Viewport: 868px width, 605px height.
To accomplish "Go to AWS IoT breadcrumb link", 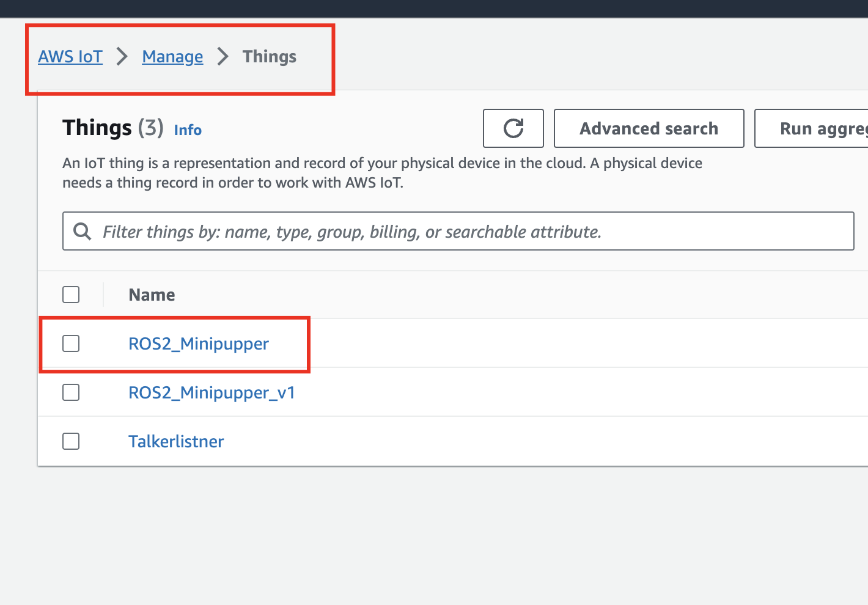I will click(70, 57).
